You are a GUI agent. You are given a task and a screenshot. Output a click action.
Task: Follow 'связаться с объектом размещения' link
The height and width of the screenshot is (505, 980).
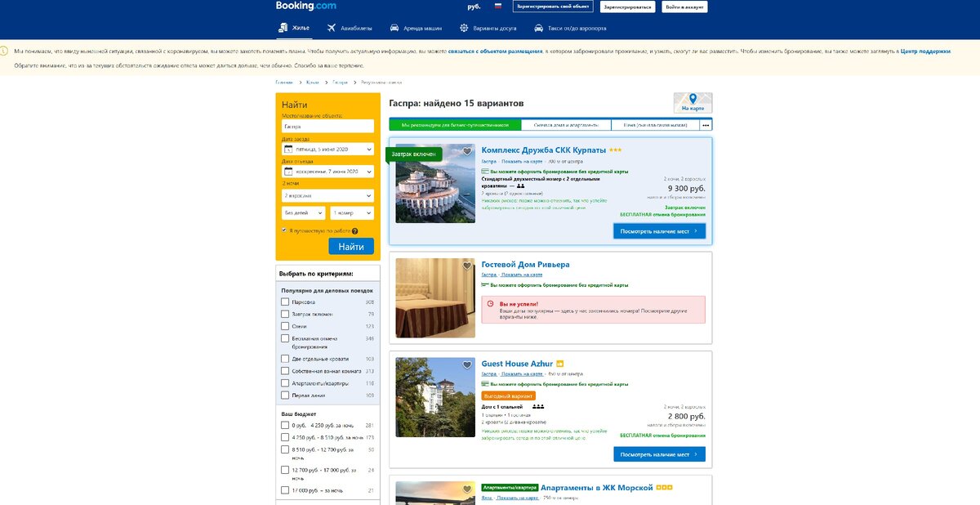pyautogui.click(x=495, y=51)
